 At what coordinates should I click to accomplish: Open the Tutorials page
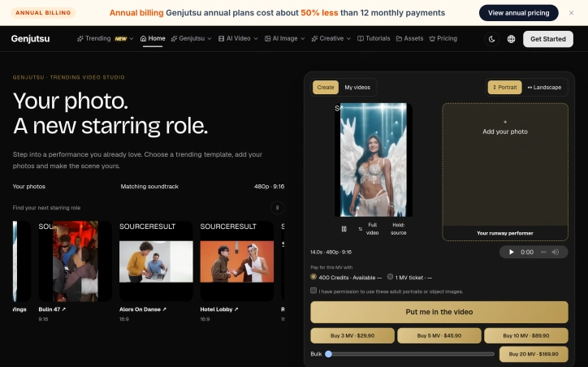tap(374, 38)
